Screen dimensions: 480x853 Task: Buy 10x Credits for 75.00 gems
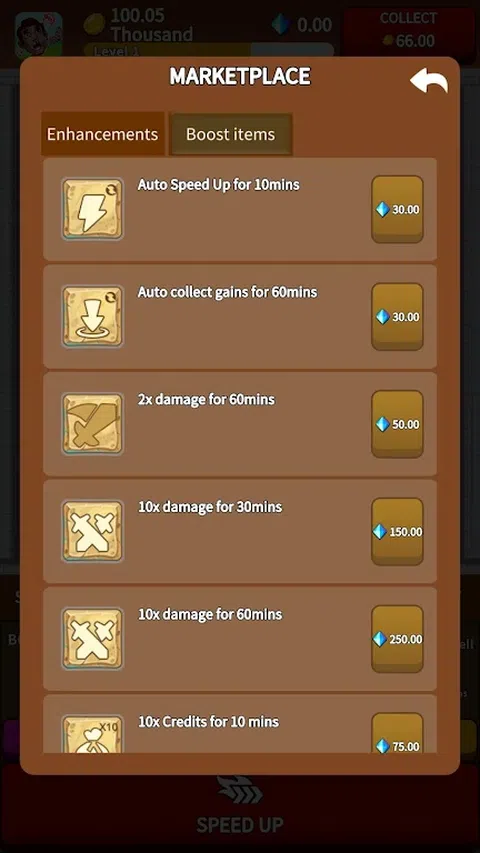[x=397, y=733]
